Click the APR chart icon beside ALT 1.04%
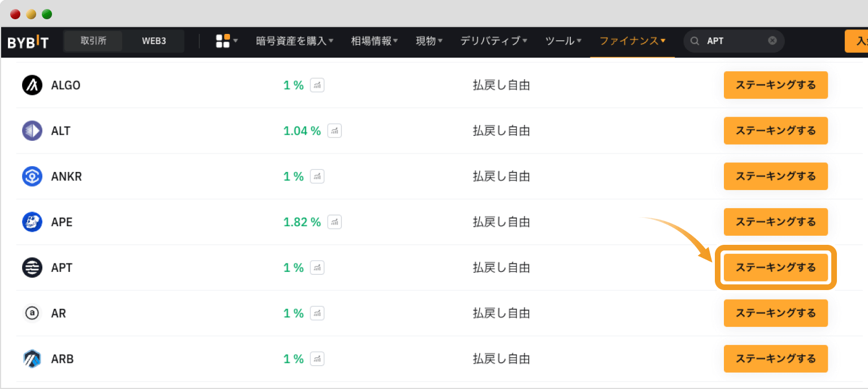Screen dimensions: 868x389 pos(335,131)
